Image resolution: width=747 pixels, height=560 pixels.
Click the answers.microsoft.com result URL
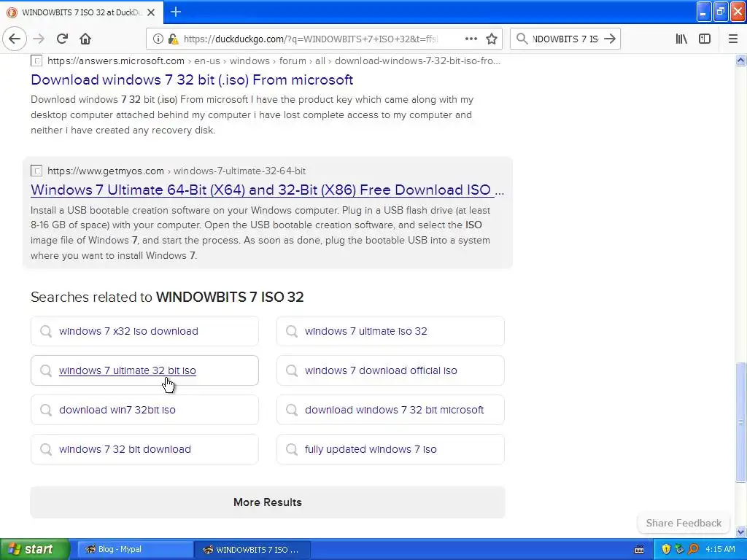274,61
